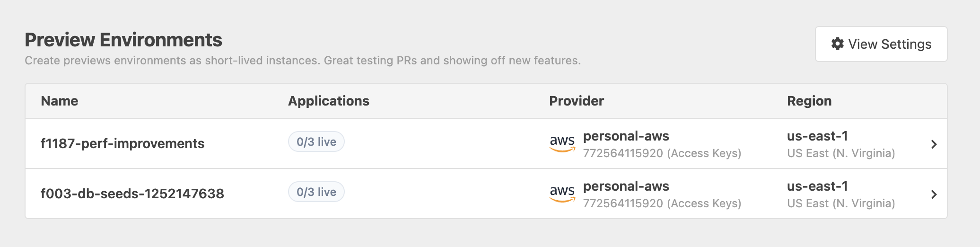Click the gear icon in View Settings
The image size is (980, 247).
[x=837, y=44]
